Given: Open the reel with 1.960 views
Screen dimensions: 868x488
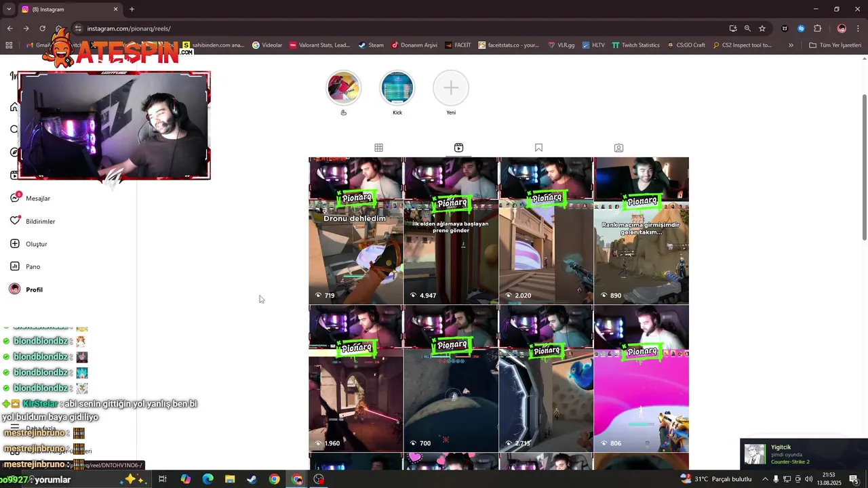Looking at the screenshot, I should [355, 378].
